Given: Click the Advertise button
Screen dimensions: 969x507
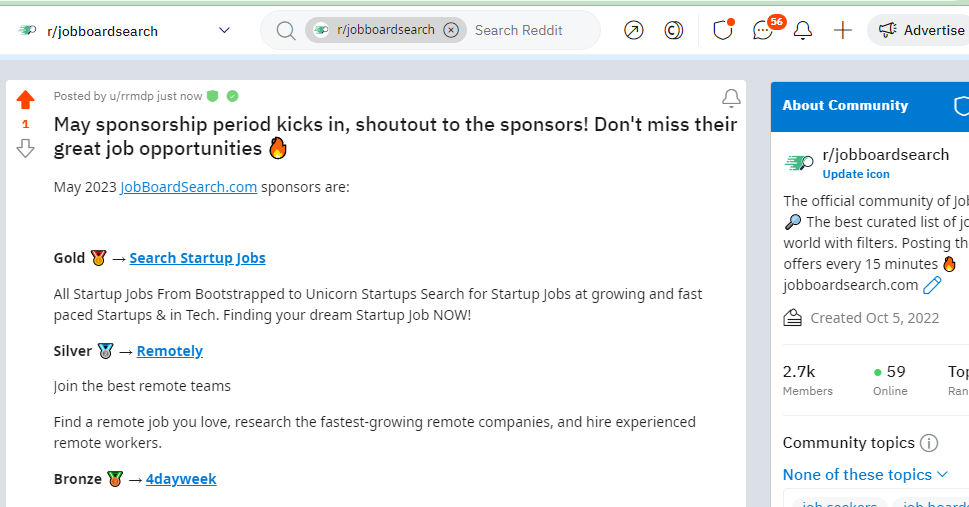Looking at the screenshot, I should click(922, 30).
